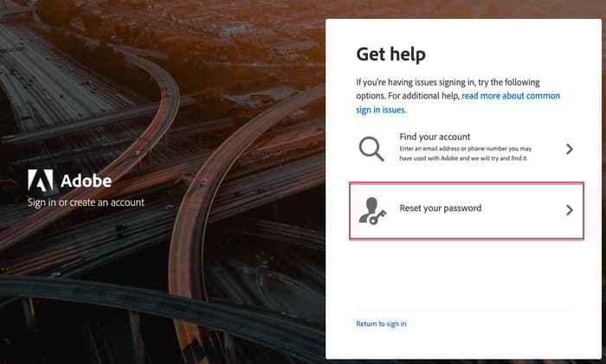Go back via Return to sign in
606x364 pixels.
[381, 323]
